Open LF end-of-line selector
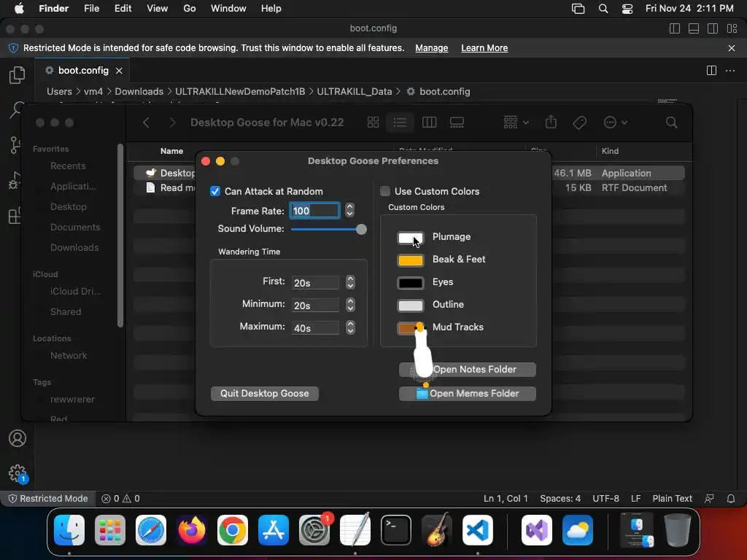Viewport: 747px width, 560px height. pyautogui.click(x=635, y=499)
